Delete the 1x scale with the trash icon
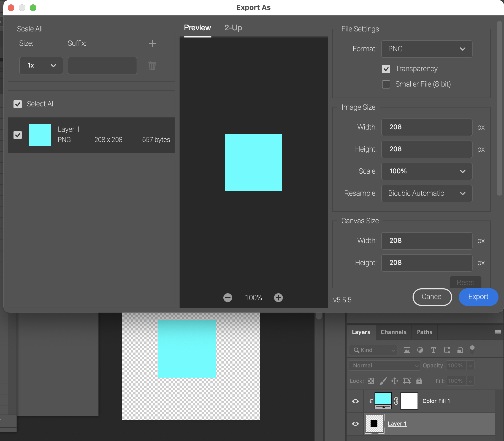Screen dimensions: 504x441 [x=152, y=66]
